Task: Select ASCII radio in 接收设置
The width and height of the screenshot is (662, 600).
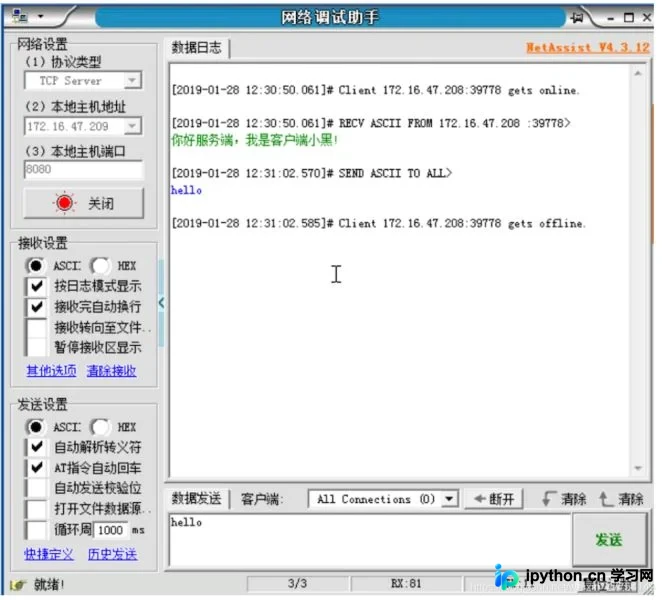Action: (x=35, y=266)
